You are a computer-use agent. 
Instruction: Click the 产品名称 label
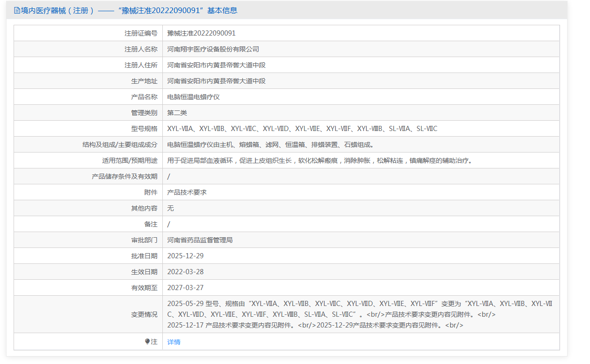tap(144, 97)
